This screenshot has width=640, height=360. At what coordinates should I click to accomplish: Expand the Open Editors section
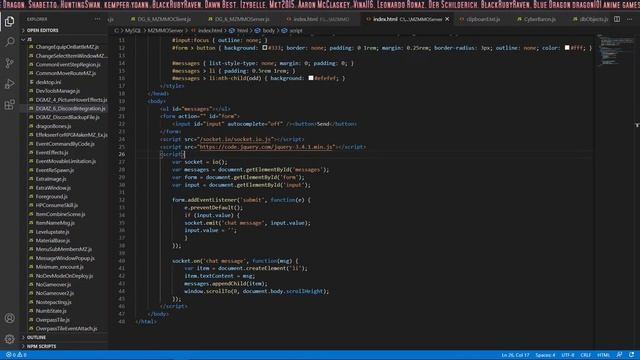(x=42, y=30)
